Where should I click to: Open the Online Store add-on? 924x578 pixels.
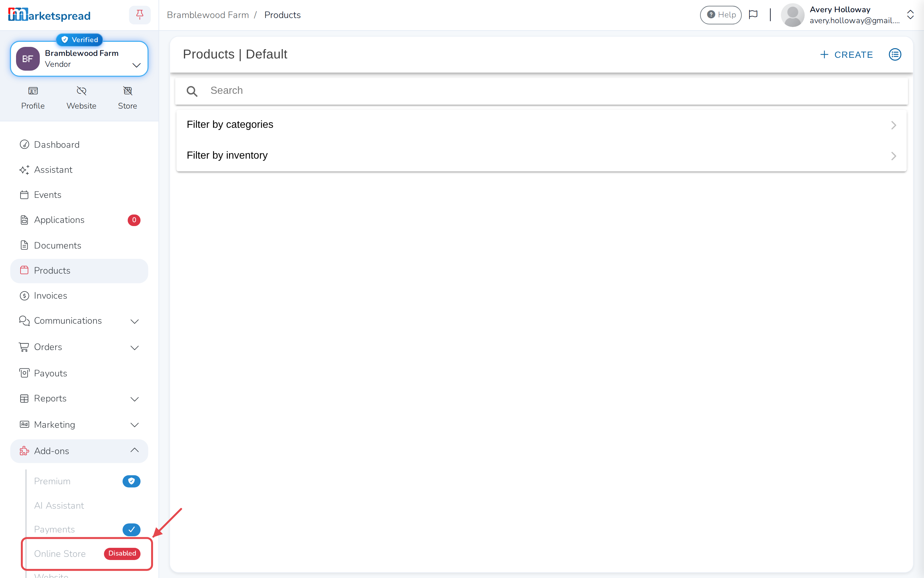click(x=60, y=554)
